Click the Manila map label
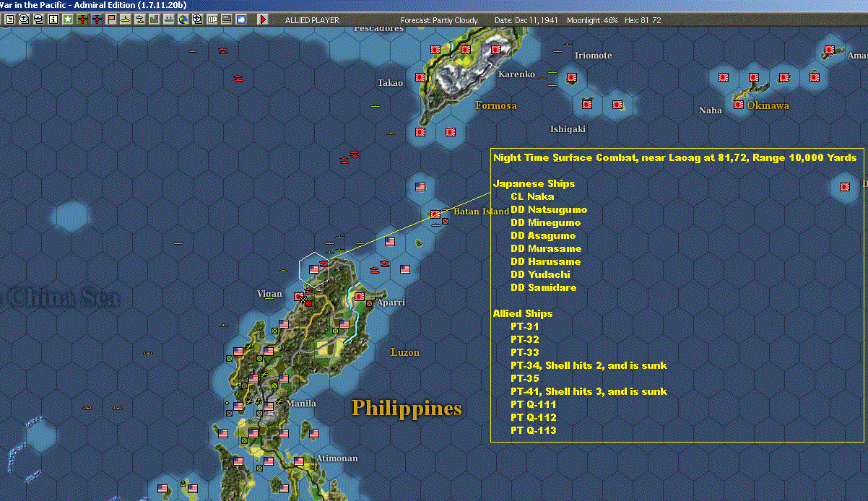The width and height of the screenshot is (868, 501). [301, 404]
